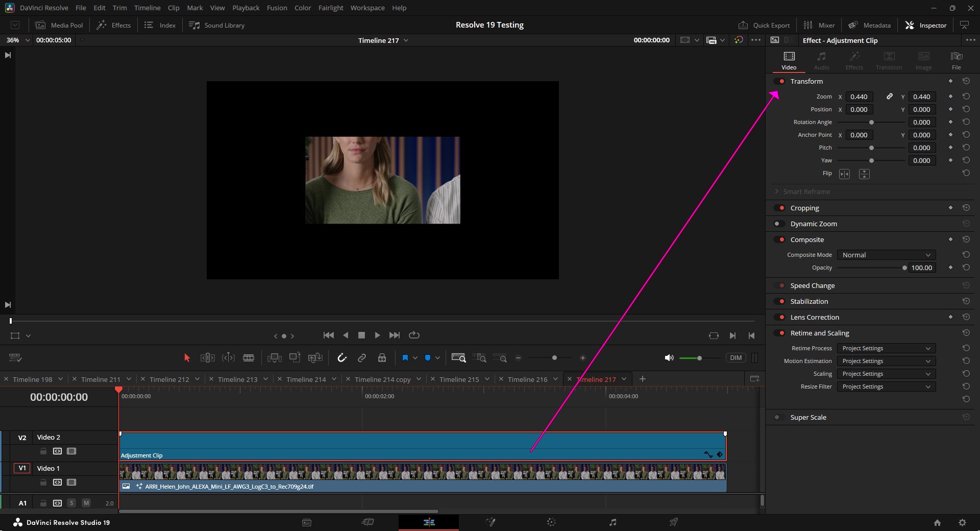The image size is (980, 531).
Task: Toggle the Retime and Scaling switch
Action: pos(779,333)
